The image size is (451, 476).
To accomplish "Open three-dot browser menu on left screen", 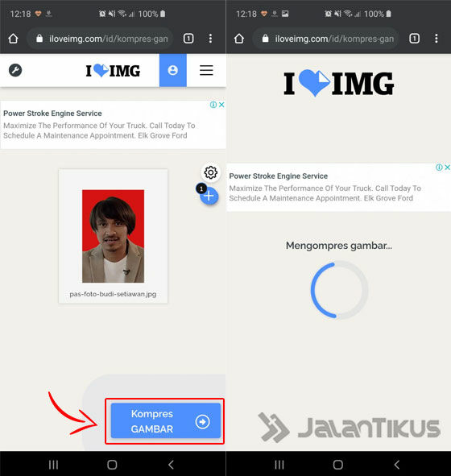I will (210, 39).
